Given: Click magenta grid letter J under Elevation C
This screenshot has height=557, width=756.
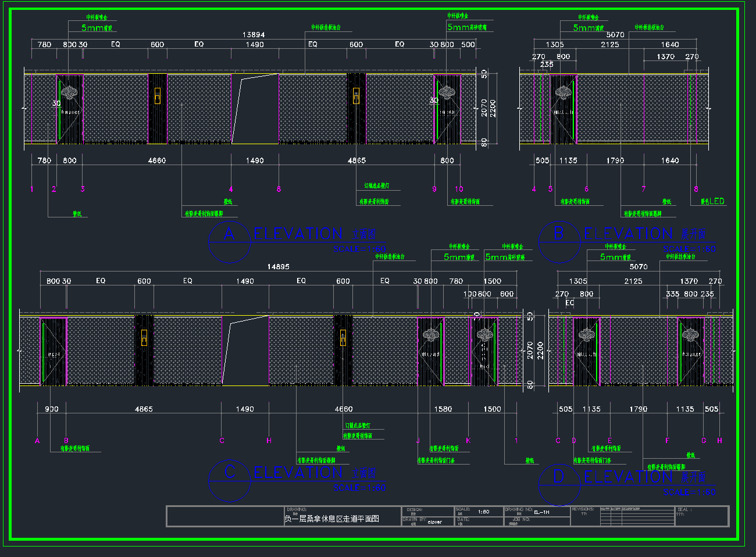Looking at the screenshot, I should tap(418, 441).
